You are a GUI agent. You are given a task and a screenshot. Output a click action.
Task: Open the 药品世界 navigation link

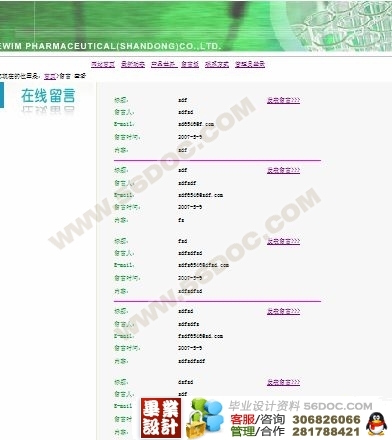pyautogui.click(x=164, y=64)
